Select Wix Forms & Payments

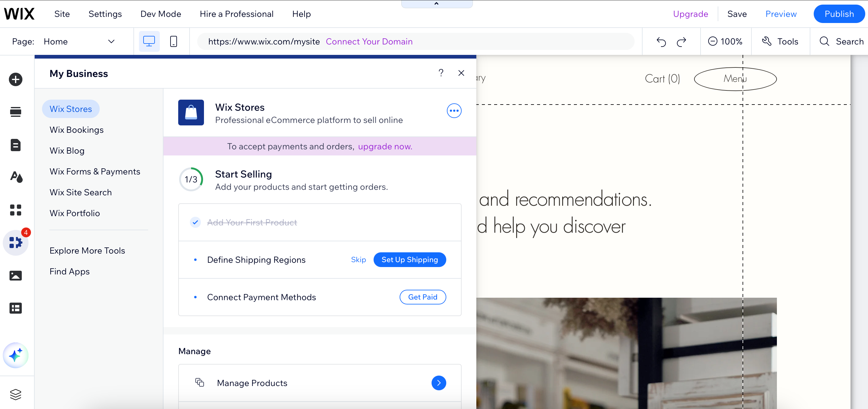tap(95, 171)
